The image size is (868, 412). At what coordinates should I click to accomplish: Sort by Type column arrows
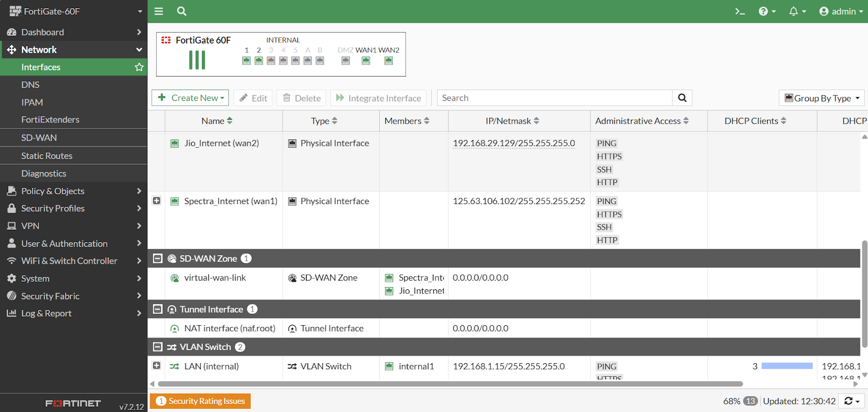(x=334, y=121)
